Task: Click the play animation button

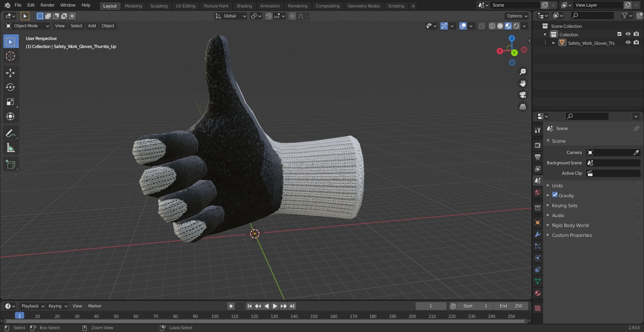Action: click(x=275, y=306)
